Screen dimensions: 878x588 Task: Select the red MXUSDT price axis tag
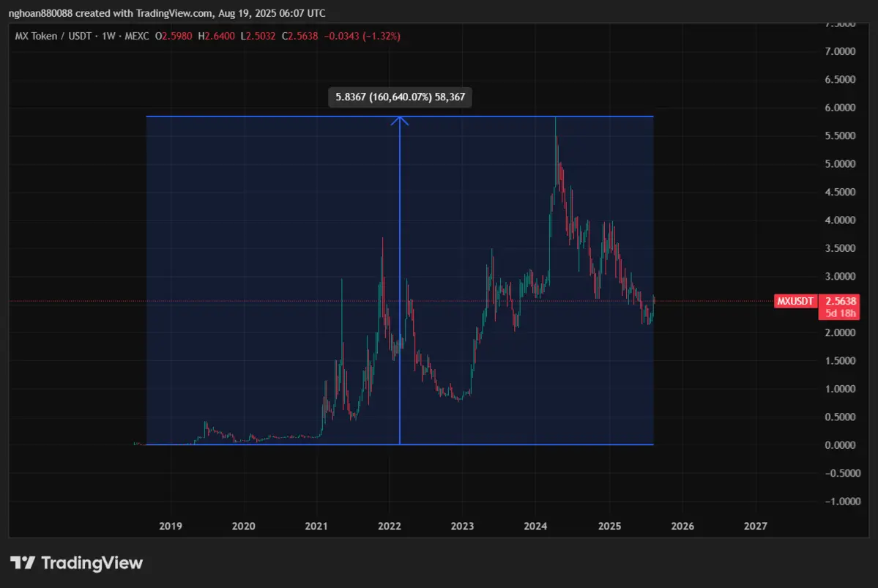[x=796, y=301]
